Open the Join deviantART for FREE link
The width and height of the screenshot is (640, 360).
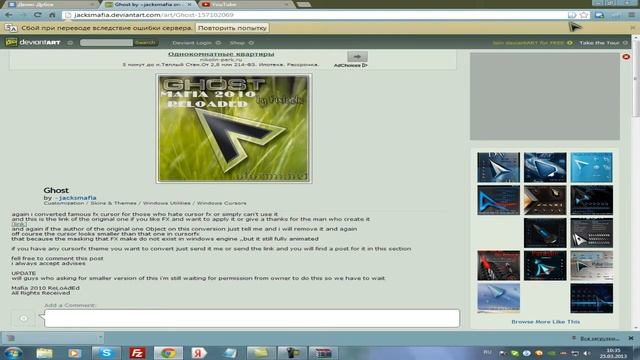coord(532,43)
